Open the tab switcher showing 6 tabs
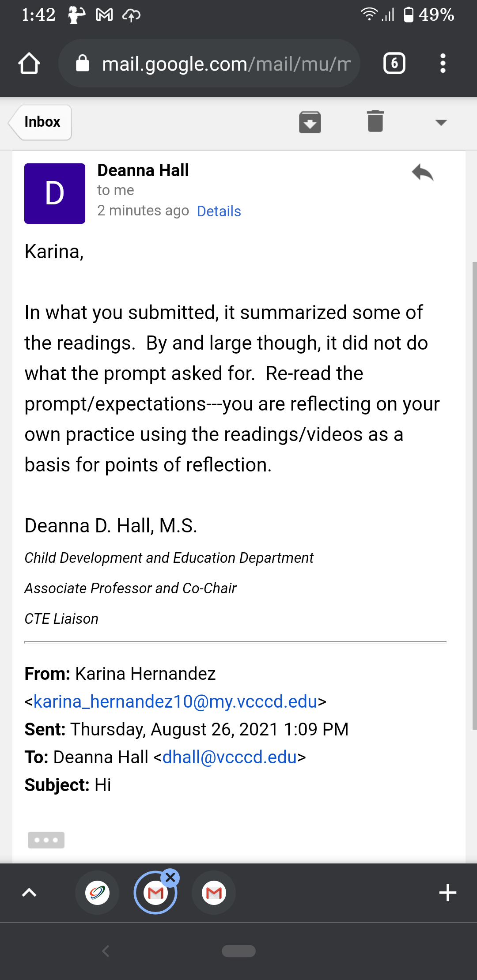Screen dimensions: 477x980 394,63
